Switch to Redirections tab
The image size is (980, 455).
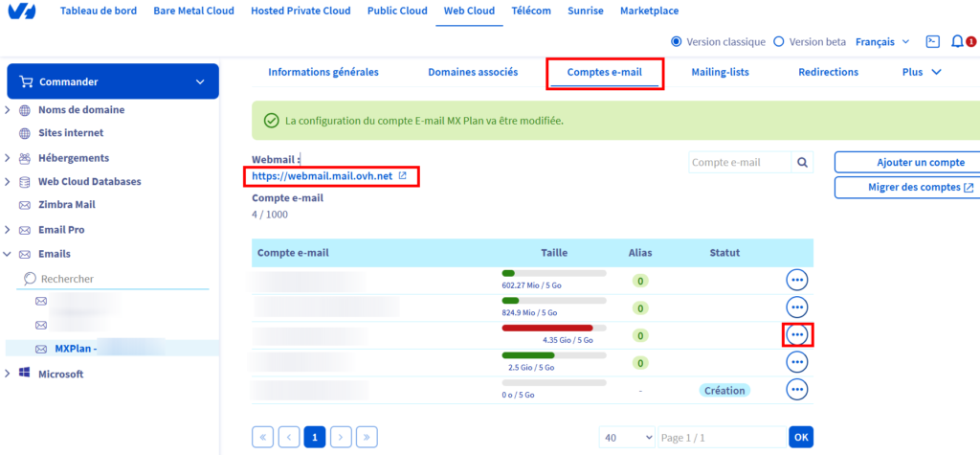[x=828, y=72]
